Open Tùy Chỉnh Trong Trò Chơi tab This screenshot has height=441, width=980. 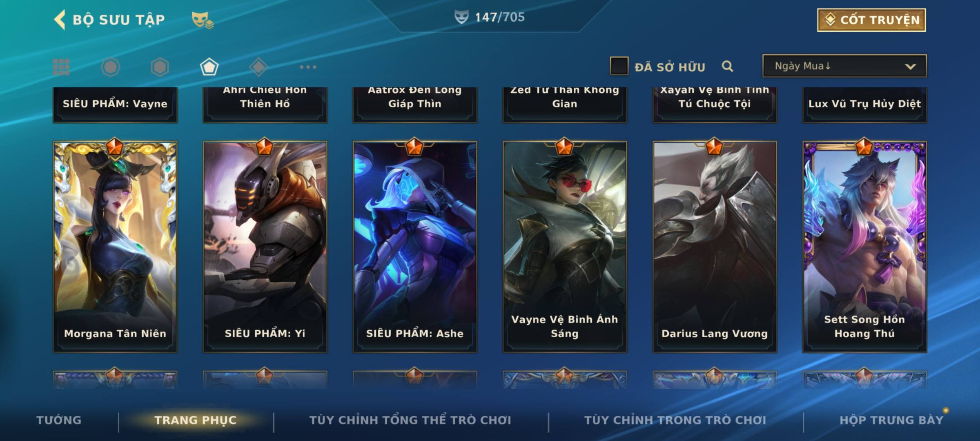(675, 420)
